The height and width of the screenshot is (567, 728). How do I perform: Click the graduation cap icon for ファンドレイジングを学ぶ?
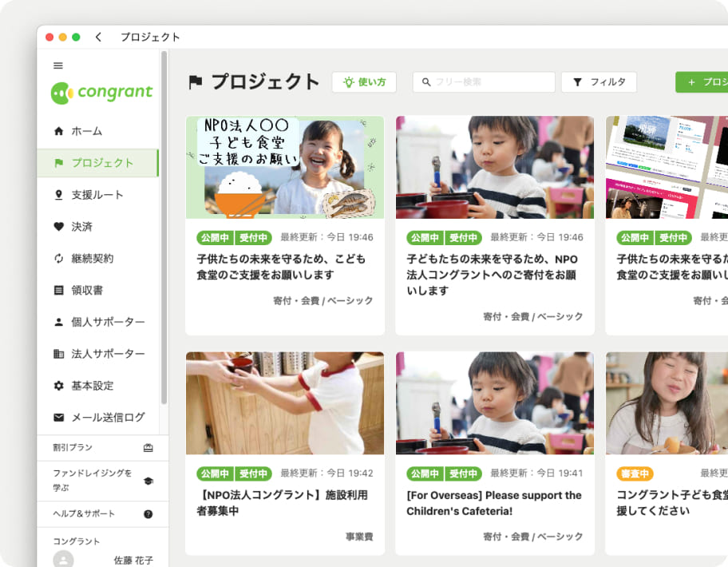click(x=148, y=481)
